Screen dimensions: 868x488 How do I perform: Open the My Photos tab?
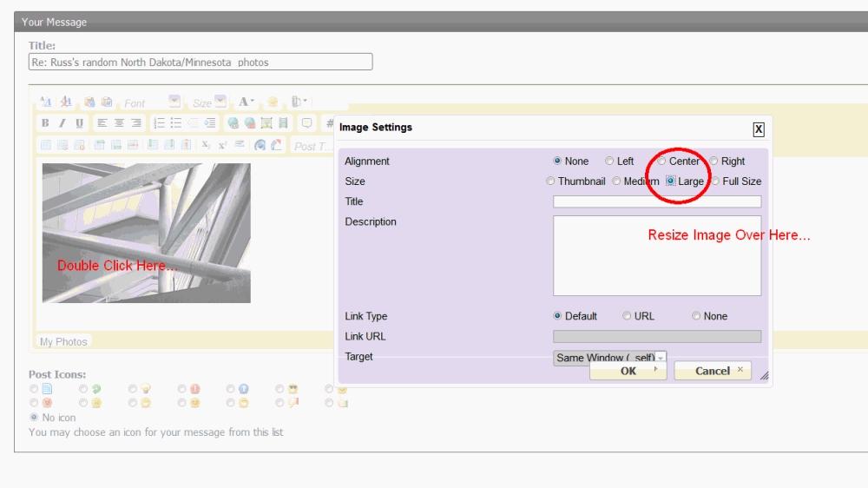(x=63, y=341)
